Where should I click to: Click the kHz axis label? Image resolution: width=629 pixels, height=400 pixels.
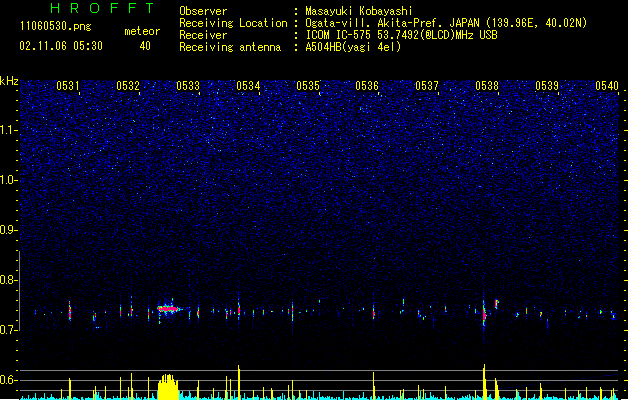(9, 81)
